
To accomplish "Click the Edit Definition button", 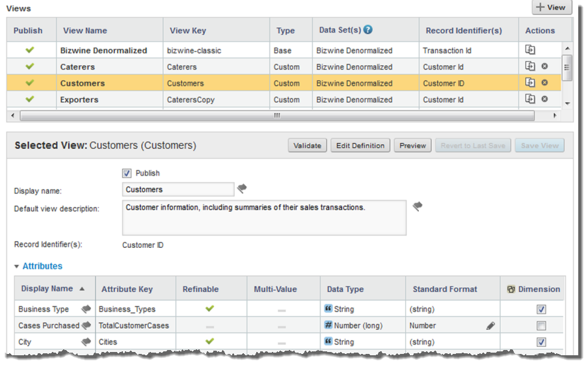I will 360,146.
